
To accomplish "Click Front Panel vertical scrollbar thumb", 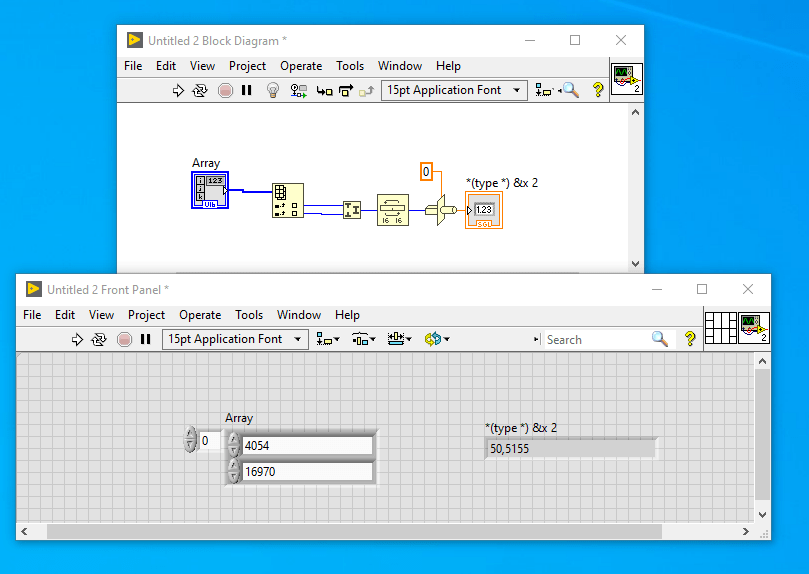I will 762,435.
